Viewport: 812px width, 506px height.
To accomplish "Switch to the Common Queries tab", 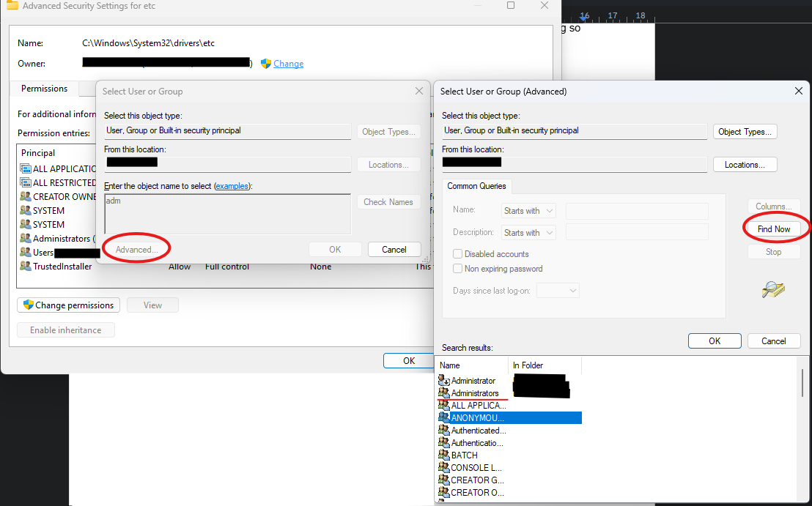I will click(476, 186).
